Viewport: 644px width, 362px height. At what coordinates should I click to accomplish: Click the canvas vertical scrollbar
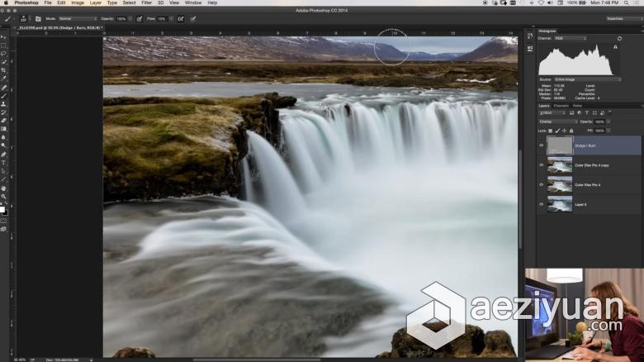[521, 199]
